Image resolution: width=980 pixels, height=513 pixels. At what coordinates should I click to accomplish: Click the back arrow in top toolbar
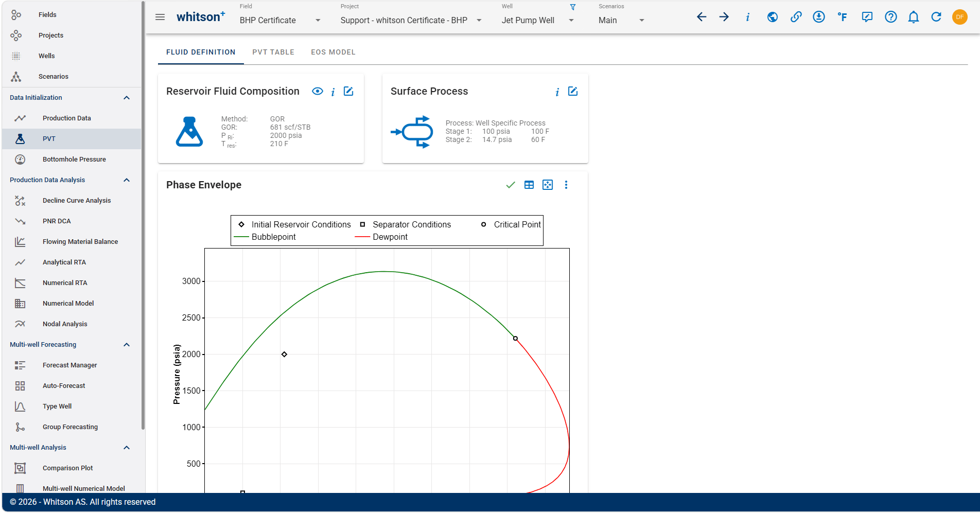pos(701,17)
